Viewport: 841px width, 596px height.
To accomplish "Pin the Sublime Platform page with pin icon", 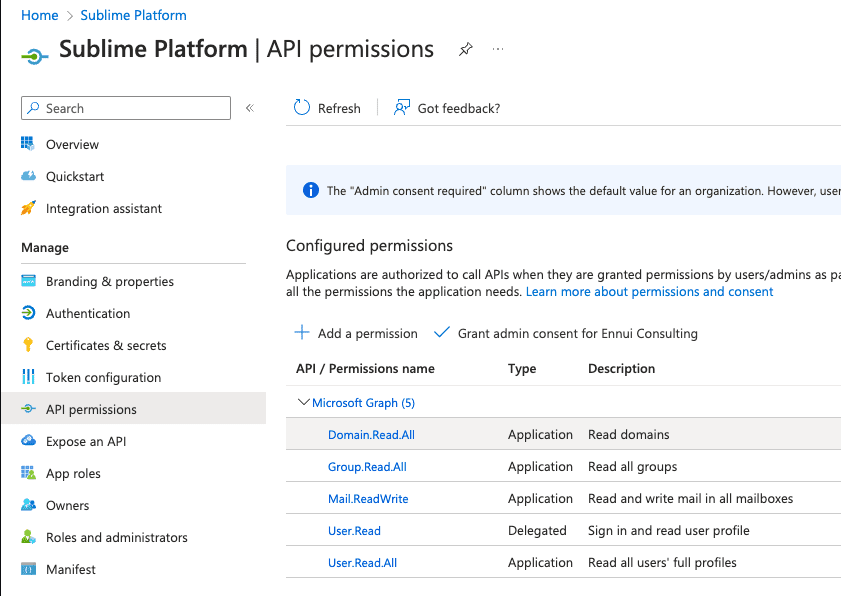I will pyautogui.click(x=466, y=49).
